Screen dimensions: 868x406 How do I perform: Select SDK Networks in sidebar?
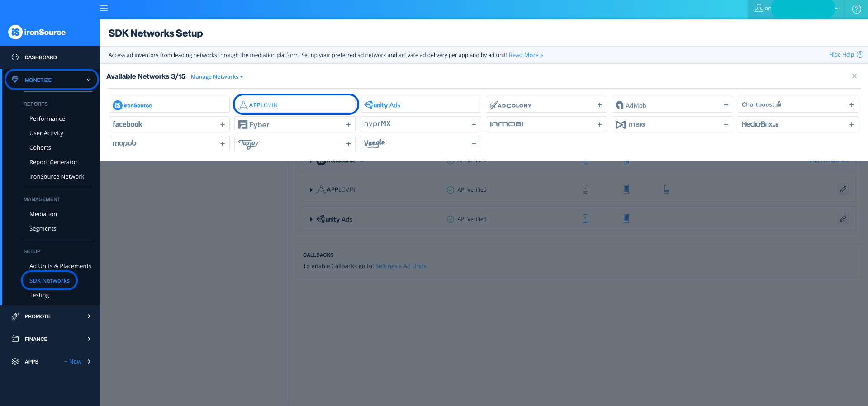pos(49,280)
